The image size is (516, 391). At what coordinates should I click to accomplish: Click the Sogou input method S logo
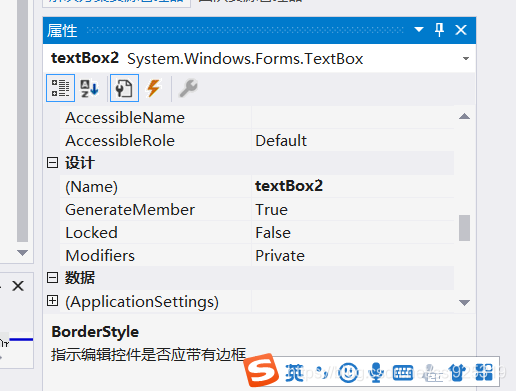[261, 370]
